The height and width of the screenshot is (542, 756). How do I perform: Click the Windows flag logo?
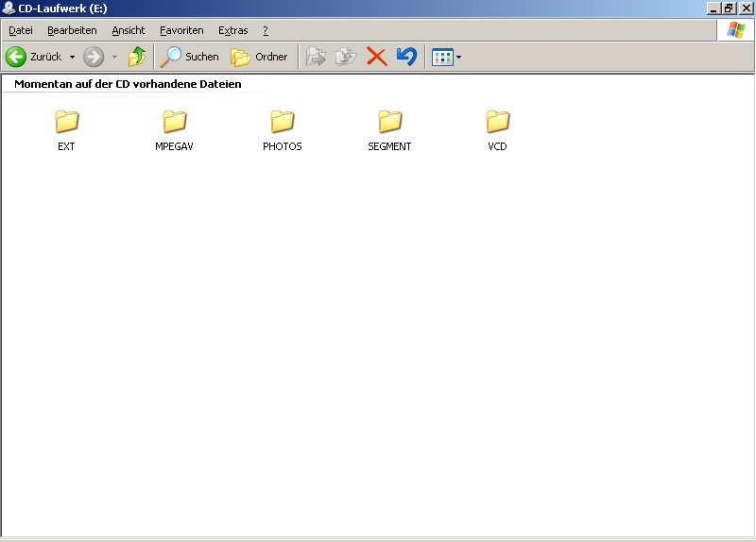[736, 30]
